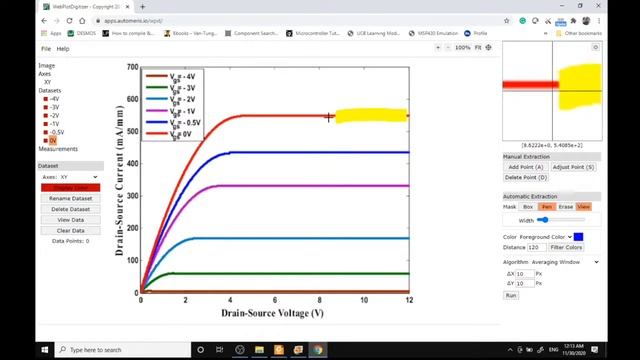Open zoom panel settings gear icon
The width and height of the screenshot is (640, 360).
(596, 47)
